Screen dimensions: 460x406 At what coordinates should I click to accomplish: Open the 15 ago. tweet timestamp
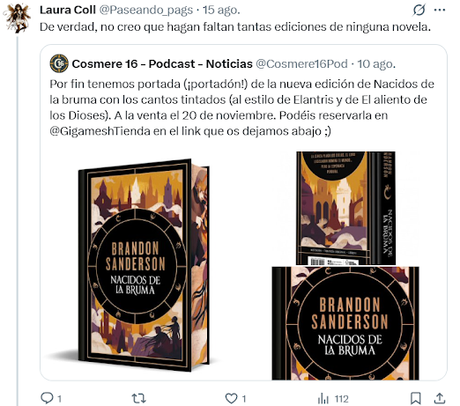(x=221, y=10)
